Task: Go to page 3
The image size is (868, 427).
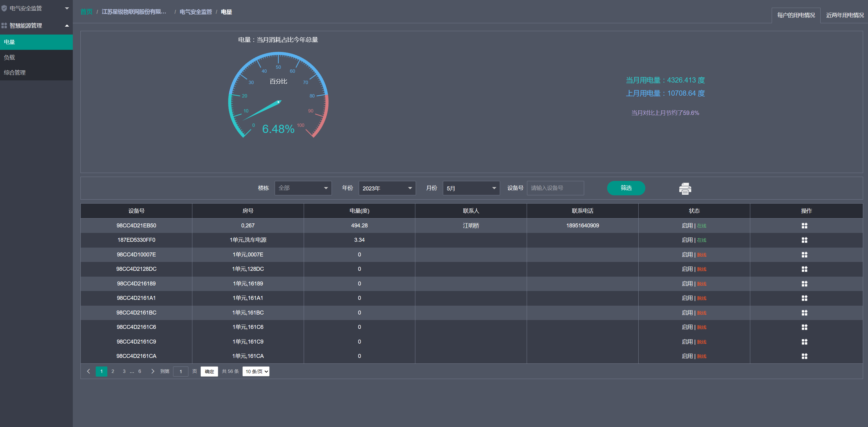Action: pos(124,371)
